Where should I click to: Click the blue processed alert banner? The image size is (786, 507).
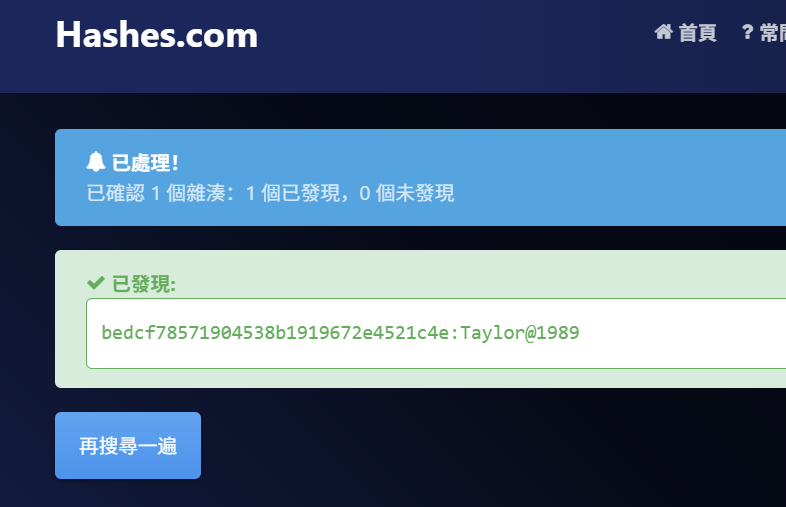[421, 178]
